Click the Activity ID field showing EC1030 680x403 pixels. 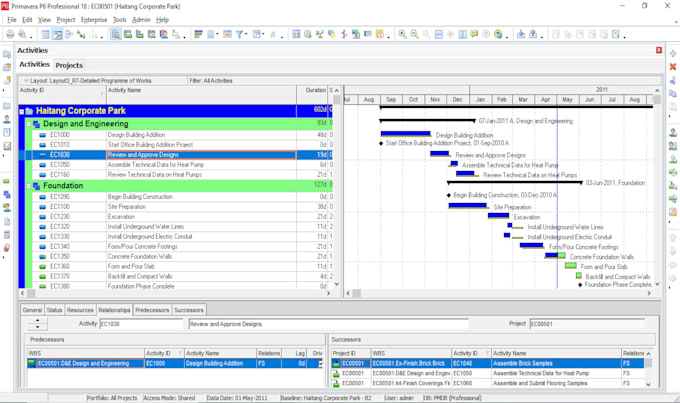tap(142, 324)
